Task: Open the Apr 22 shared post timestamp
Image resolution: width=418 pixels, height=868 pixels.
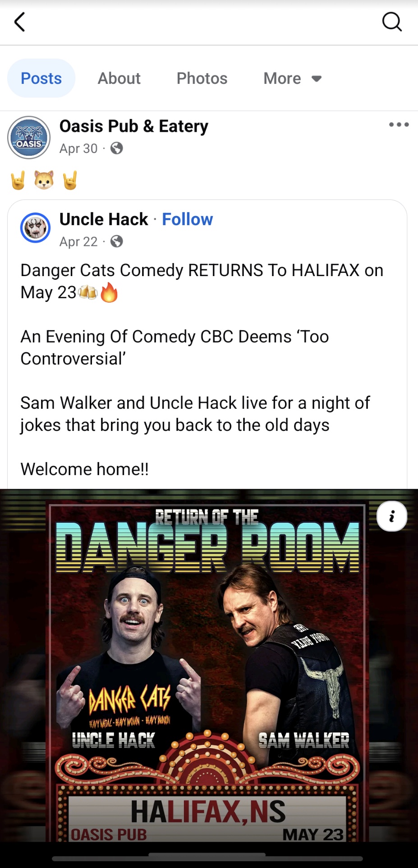Action: pyautogui.click(x=78, y=242)
